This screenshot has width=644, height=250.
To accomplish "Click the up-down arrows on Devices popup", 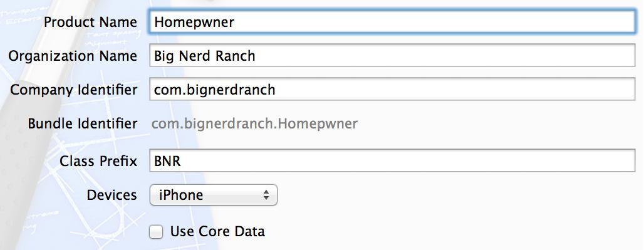I will coord(266,195).
